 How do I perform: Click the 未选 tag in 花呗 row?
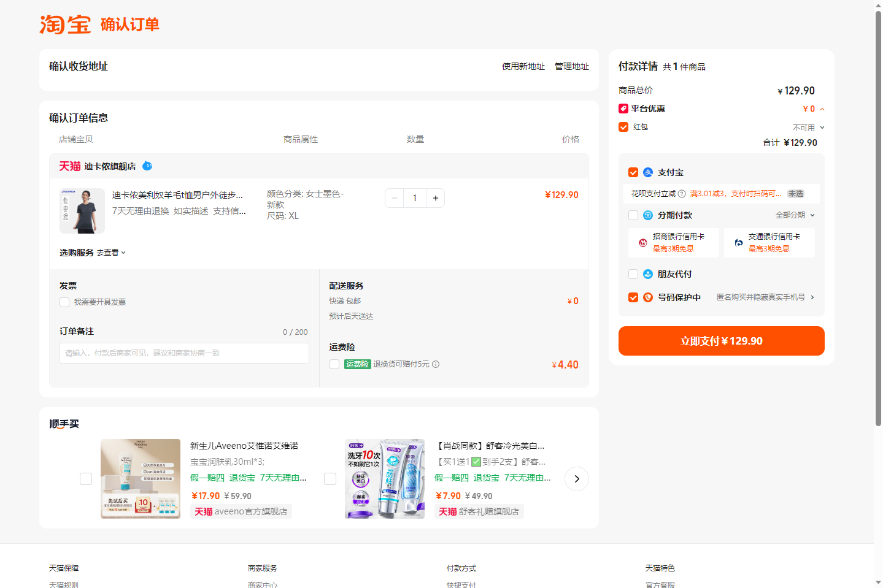(796, 194)
